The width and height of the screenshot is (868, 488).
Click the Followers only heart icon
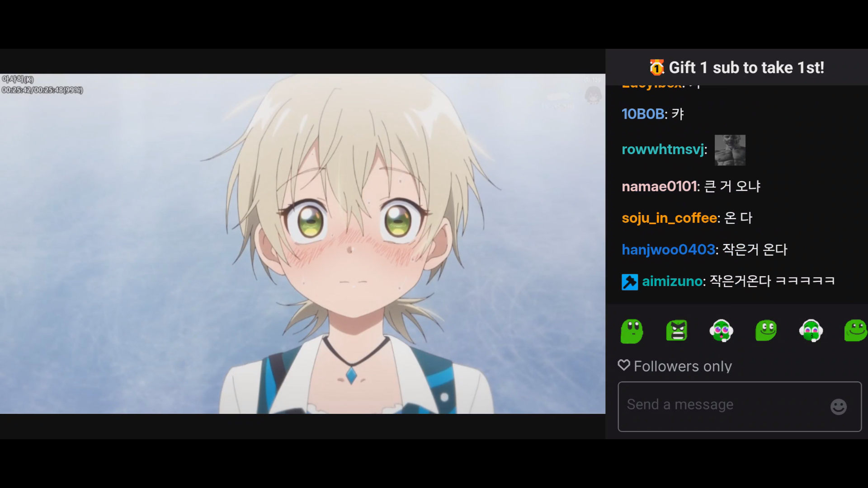[x=624, y=365]
